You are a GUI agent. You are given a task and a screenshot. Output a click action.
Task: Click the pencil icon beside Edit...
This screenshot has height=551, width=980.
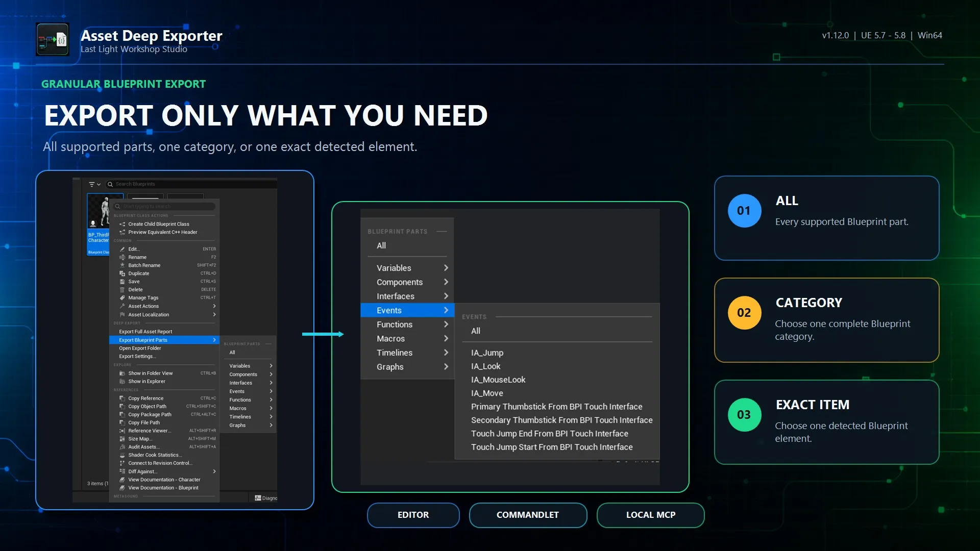(122, 249)
